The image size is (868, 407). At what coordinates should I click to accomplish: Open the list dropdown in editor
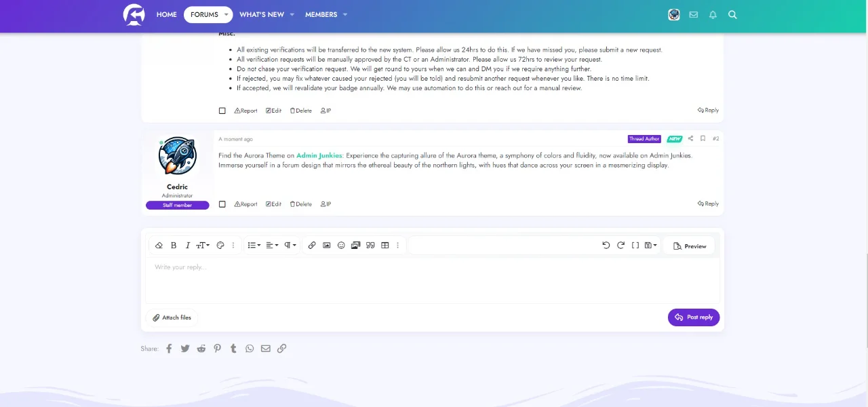tap(254, 246)
